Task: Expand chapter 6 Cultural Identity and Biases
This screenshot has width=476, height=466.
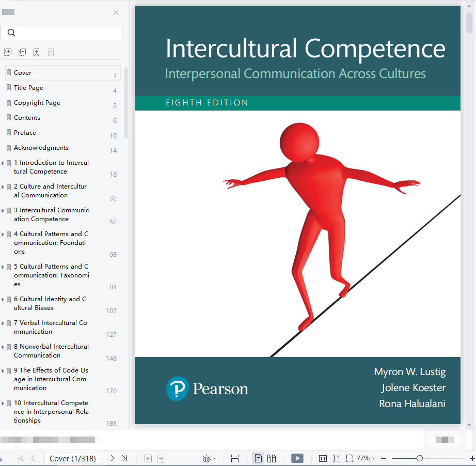Action: [x=3, y=300]
